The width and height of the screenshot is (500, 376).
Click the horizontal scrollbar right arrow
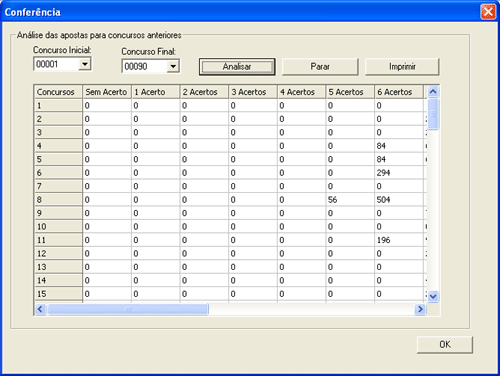pyautogui.click(x=420, y=309)
